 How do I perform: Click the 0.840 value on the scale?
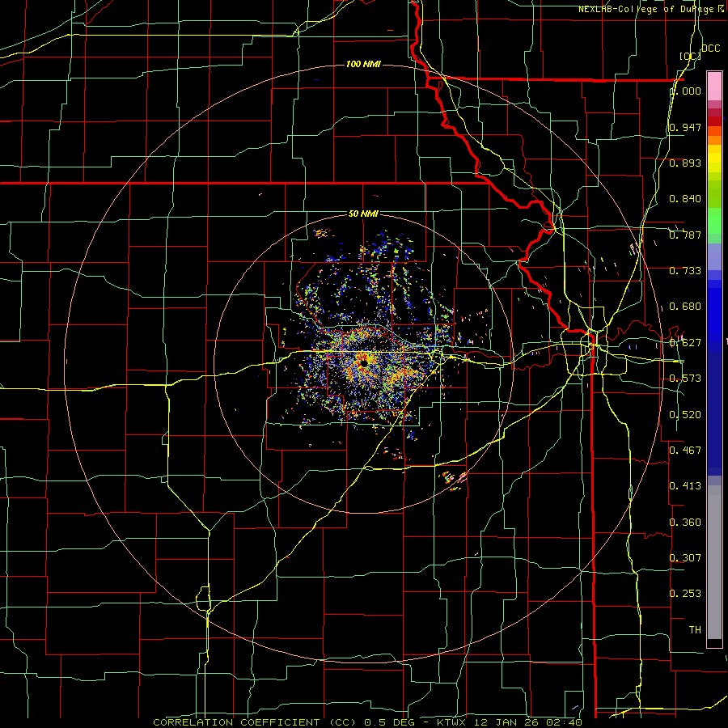pyautogui.click(x=685, y=199)
